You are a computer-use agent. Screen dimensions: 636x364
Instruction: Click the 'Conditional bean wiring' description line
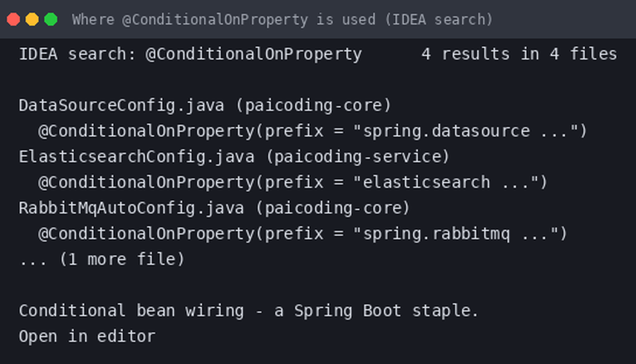[x=249, y=311]
